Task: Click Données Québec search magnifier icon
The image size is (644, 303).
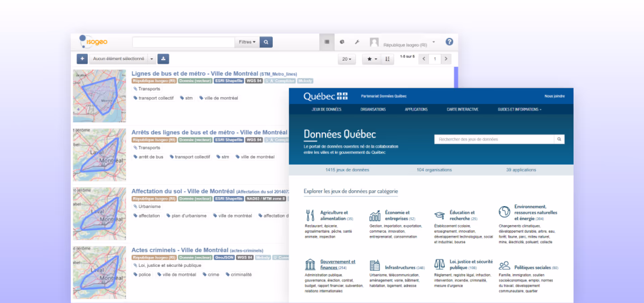Action: [x=559, y=139]
